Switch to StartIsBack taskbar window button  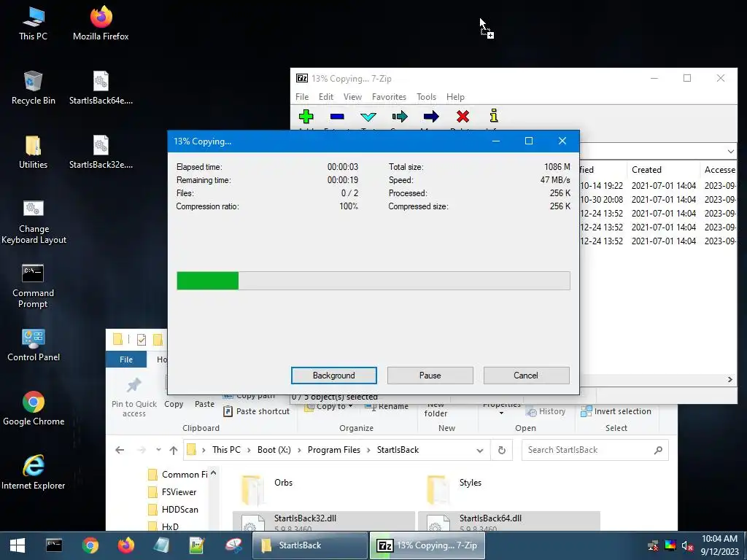point(309,545)
